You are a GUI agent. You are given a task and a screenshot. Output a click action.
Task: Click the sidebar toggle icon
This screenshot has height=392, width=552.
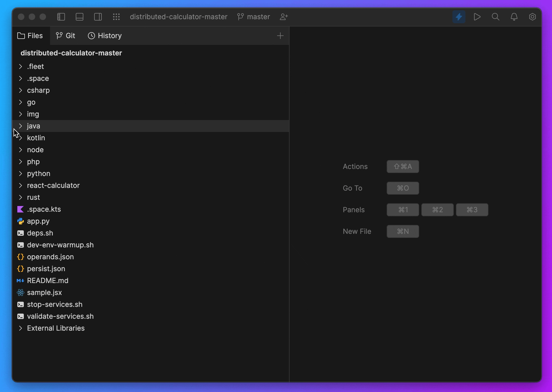tap(61, 16)
